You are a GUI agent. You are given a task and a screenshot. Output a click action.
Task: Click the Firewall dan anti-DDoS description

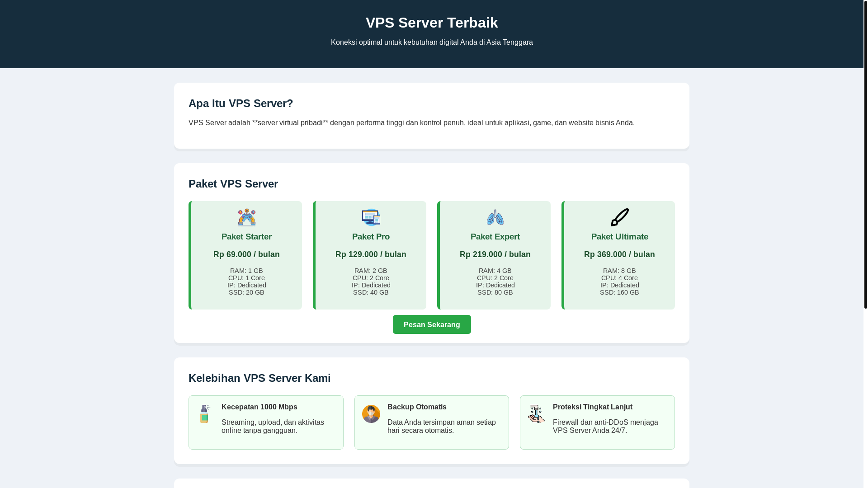click(x=605, y=427)
